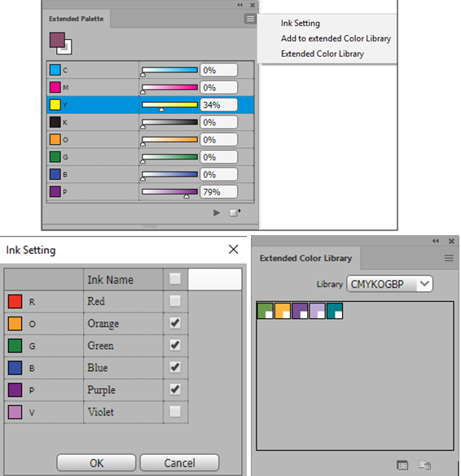Enable the Red ink checkbox
The image size is (461, 476).
175,301
